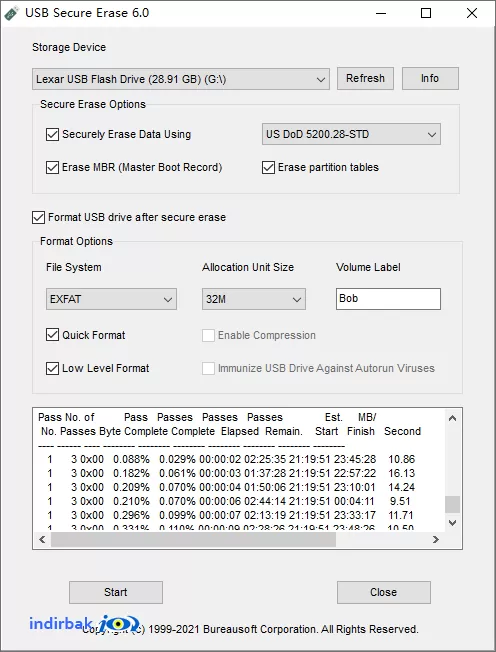Click the vertical scrollbar thumb in log
This screenshot has width=496, height=652.
(x=452, y=504)
